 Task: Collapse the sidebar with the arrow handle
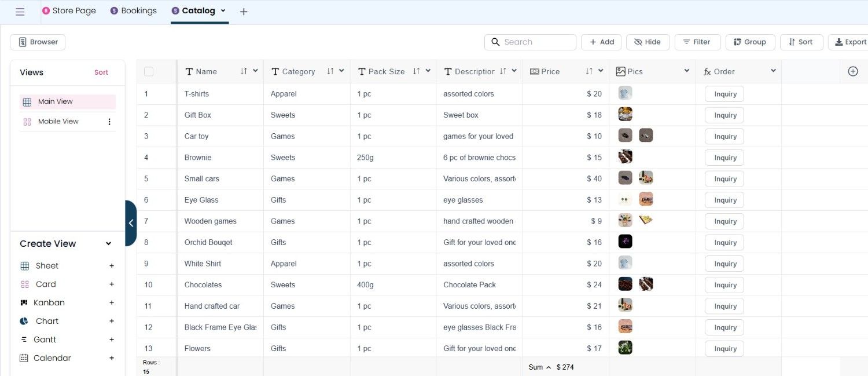(x=131, y=223)
